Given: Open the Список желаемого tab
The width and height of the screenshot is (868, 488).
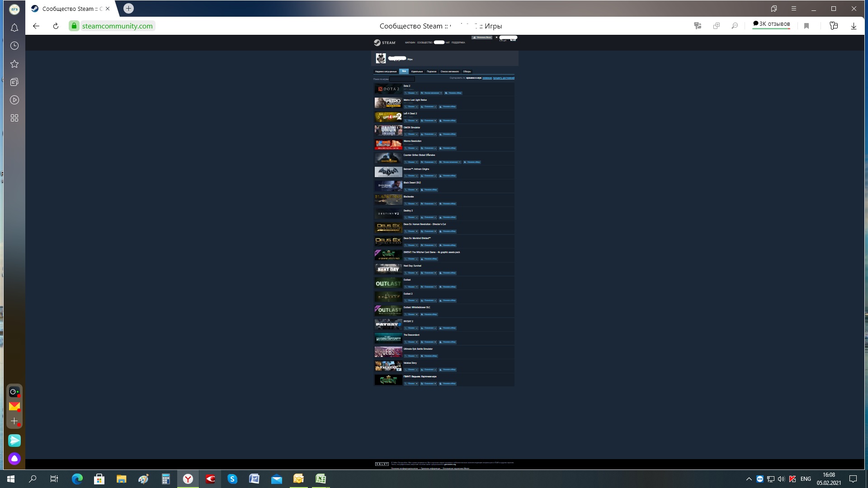Looking at the screenshot, I should tap(450, 71).
